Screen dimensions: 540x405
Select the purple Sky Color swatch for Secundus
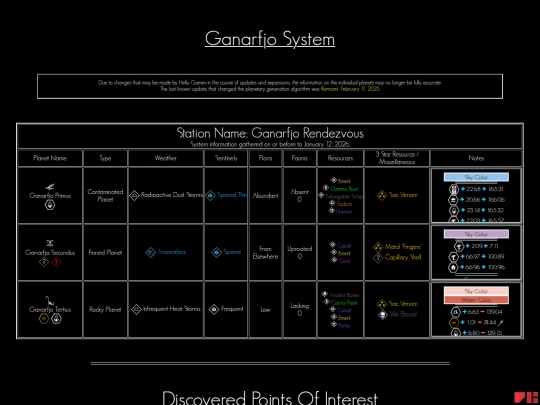476,234
